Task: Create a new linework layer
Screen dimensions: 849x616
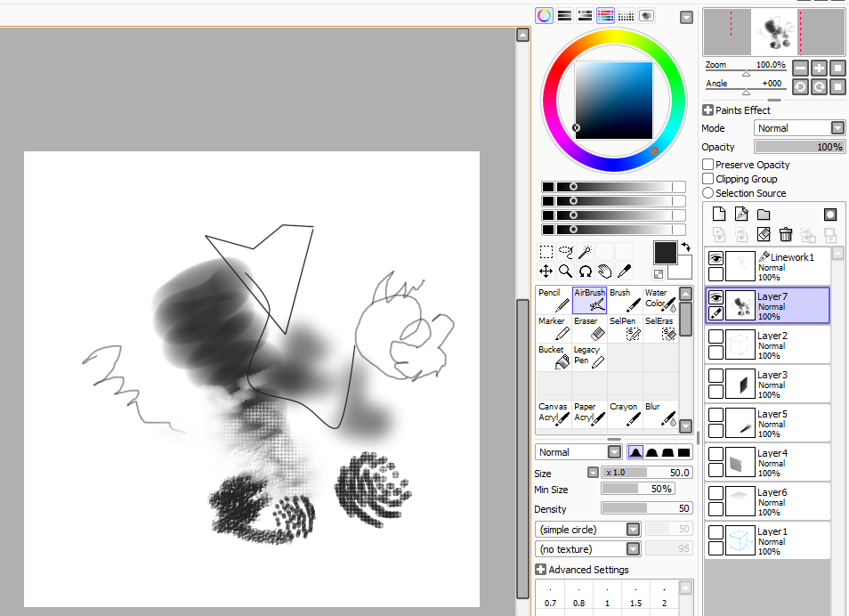Action: point(741,215)
